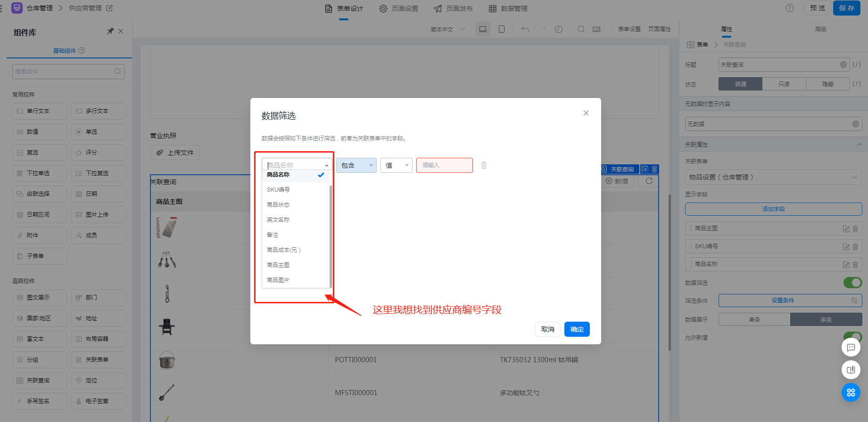Screen dimensions: 868x422
Task: Click the 保存 button
Action: (x=847, y=8)
